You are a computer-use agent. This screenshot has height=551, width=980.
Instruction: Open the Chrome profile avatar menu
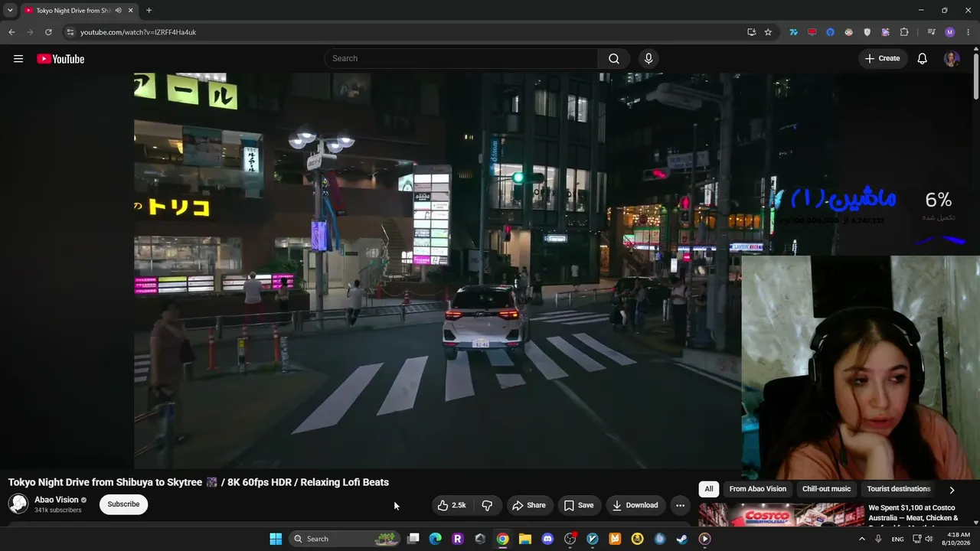click(x=950, y=32)
